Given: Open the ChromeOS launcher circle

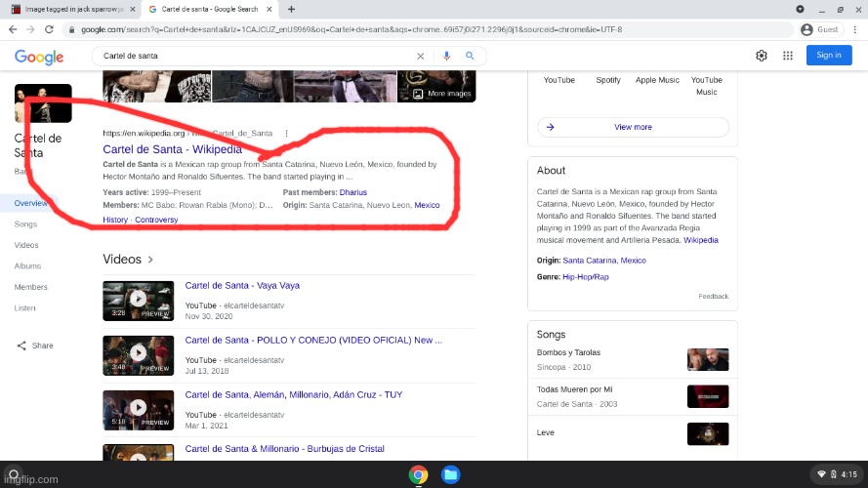Looking at the screenshot, I should (14, 473).
